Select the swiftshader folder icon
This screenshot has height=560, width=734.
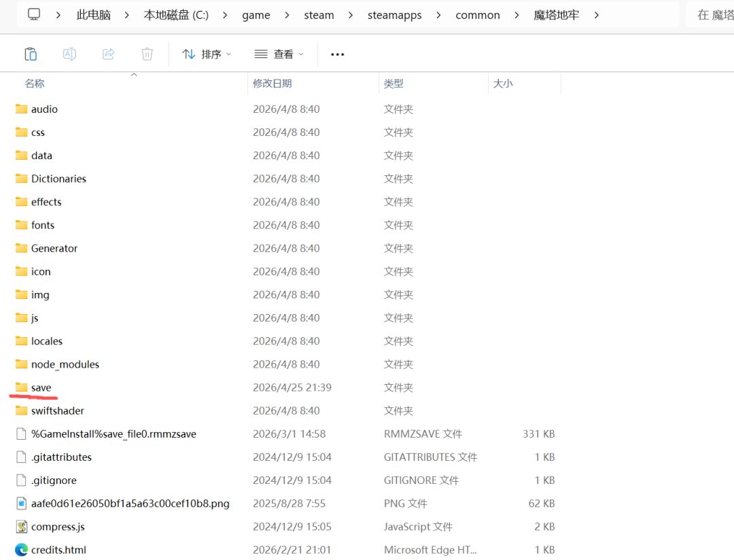[21, 410]
